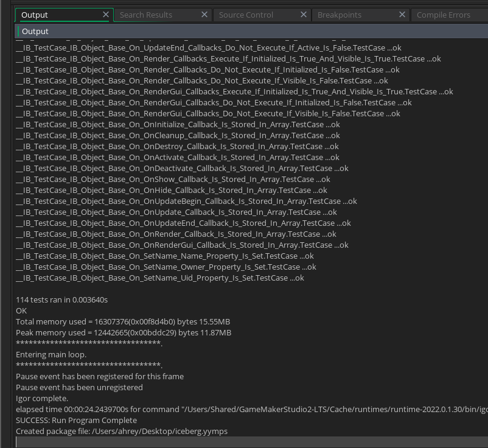Click the OnDestroy_Callback_Is_Stored_In_Array test line
Image resolution: width=488 pixels, height=448 pixels.
[177, 146]
